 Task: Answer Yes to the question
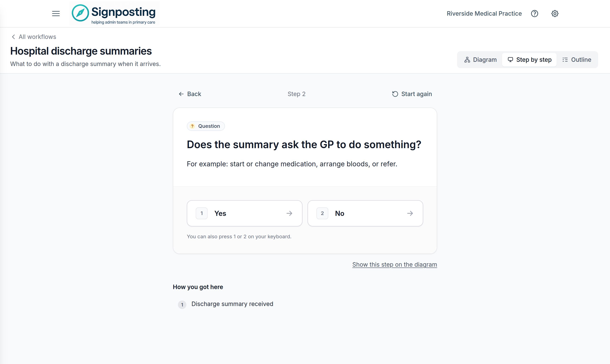pyautogui.click(x=244, y=213)
